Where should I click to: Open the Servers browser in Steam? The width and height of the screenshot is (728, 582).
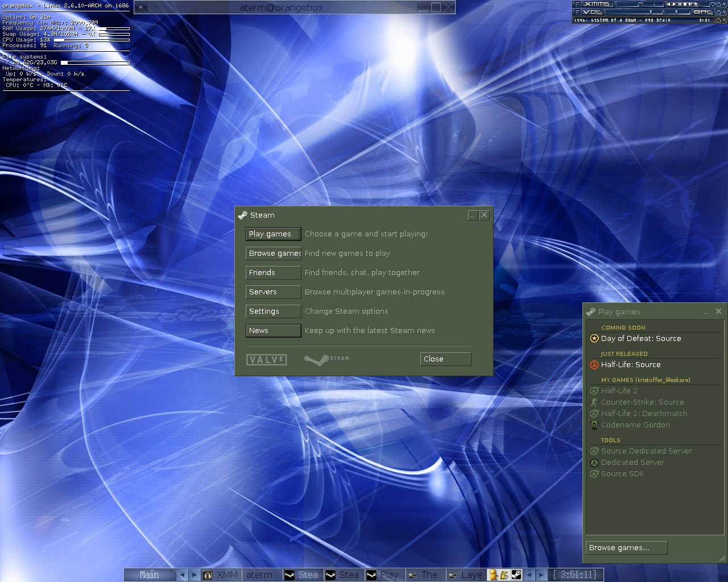click(x=274, y=292)
